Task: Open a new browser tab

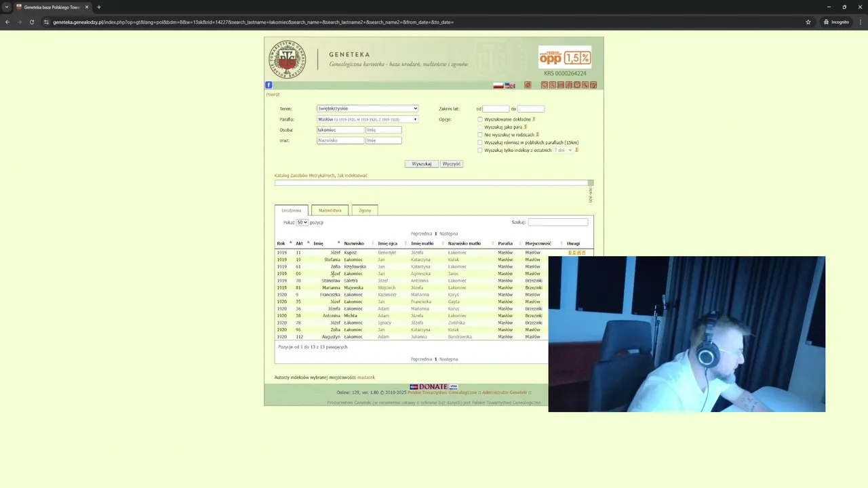Action: pyautogui.click(x=99, y=7)
